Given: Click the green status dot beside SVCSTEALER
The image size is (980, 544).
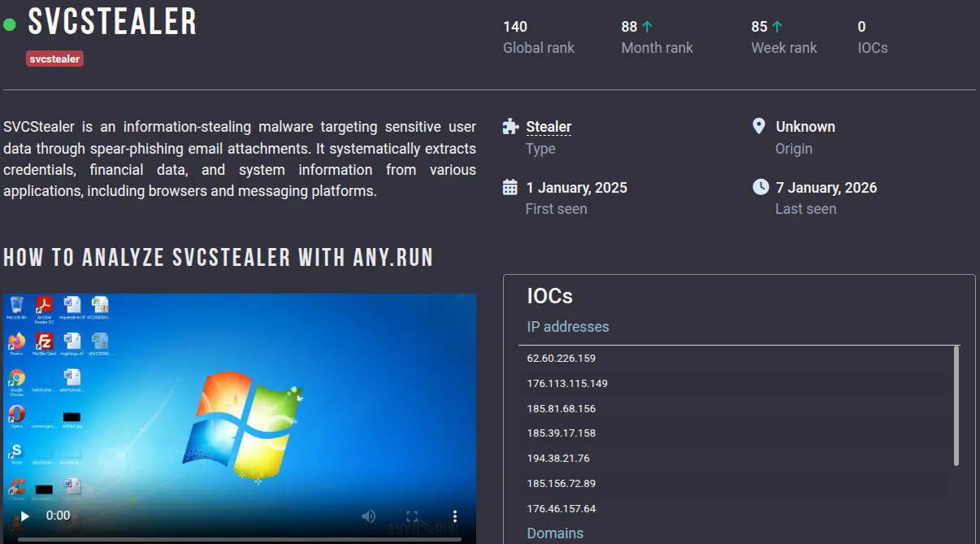Looking at the screenshot, I should (x=10, y=24).
